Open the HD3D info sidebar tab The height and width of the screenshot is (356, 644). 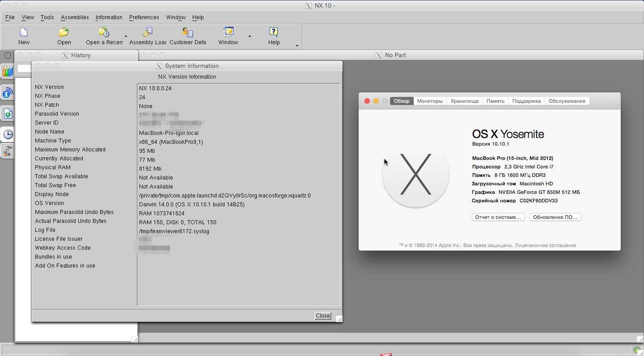8,93
